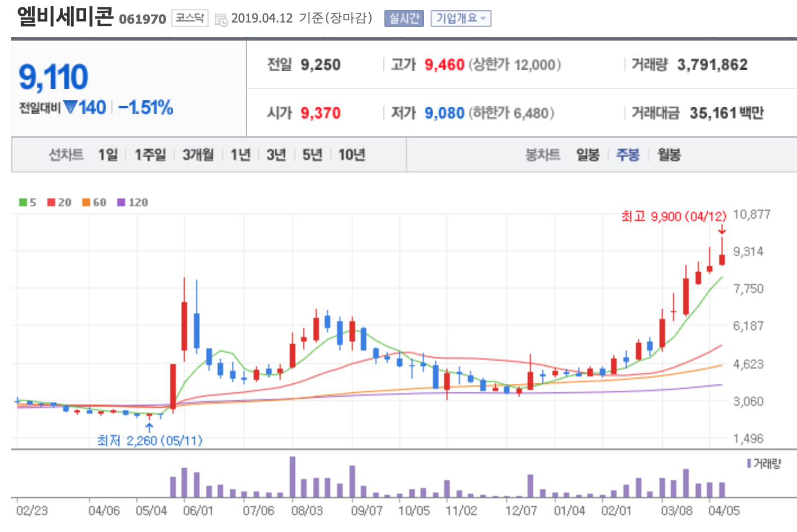The height and width of the screenshot is (532, 797).
Task: Click the 저가 value 9,080
Action: pyautogui.click(x=445, y=113)
